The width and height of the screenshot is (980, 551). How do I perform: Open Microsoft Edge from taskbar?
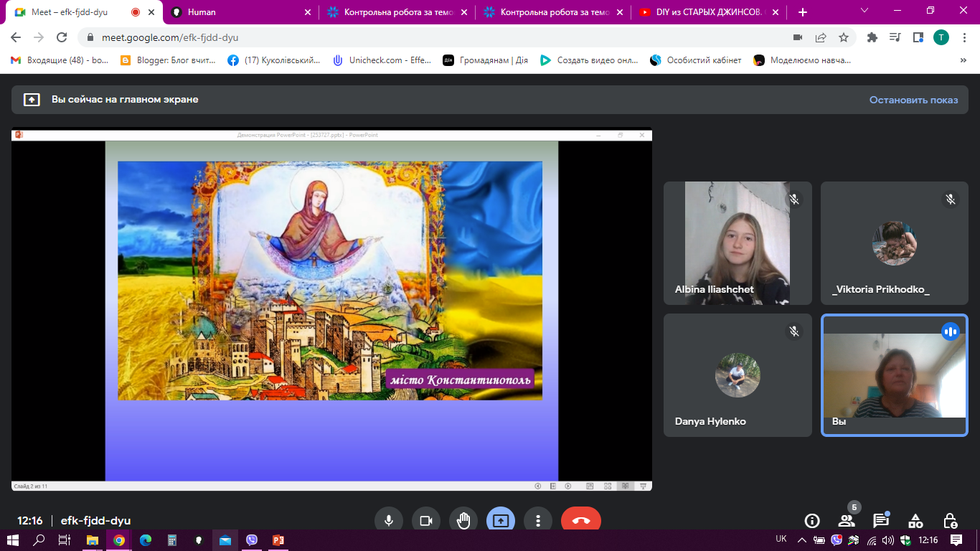click(x=146, y=540)
